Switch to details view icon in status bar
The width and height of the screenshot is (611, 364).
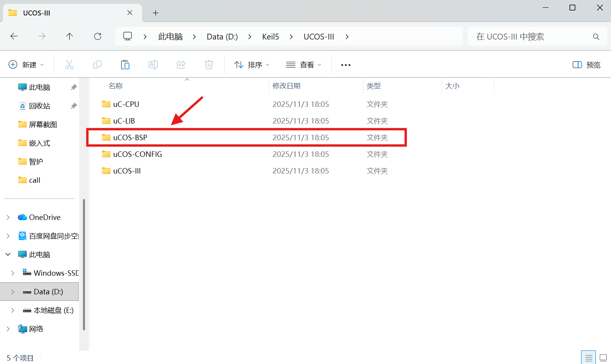[589, 357]
